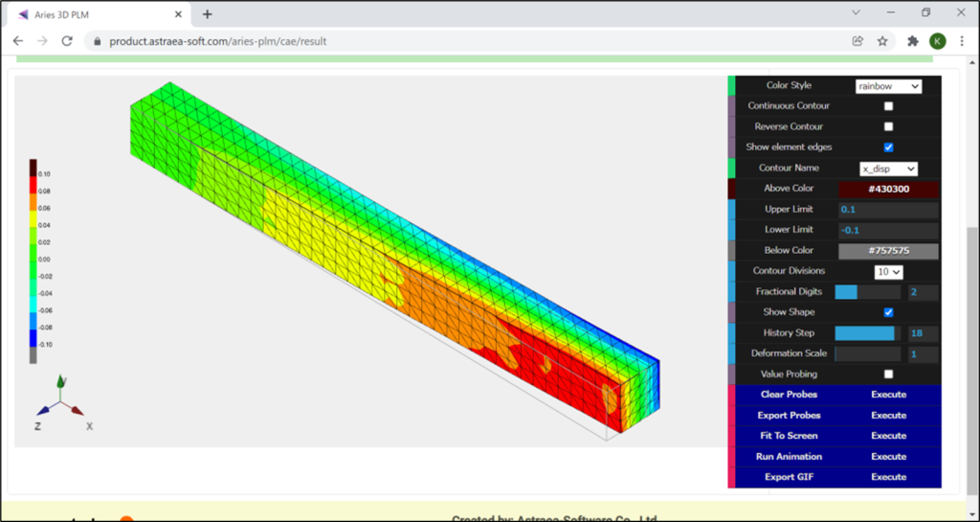Click the rainbow color legend bar
This screenshot has height=522, width=980.
33,261
